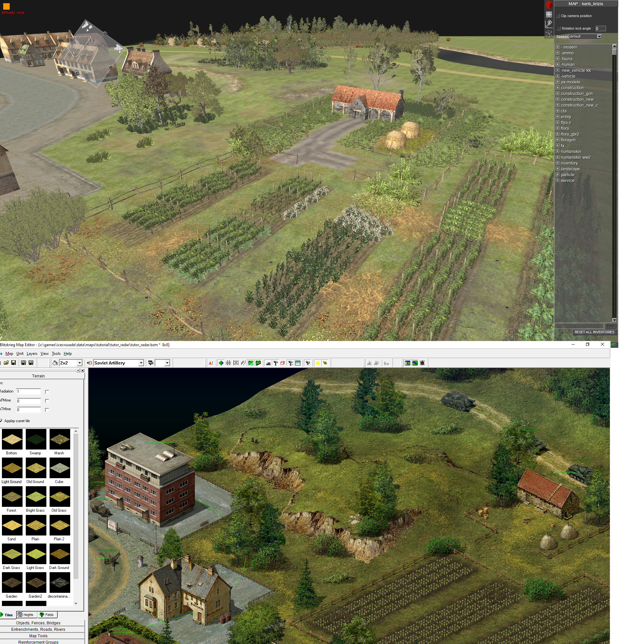
Task: Tick the Radiation checkbox
Action: coord(47,392)
